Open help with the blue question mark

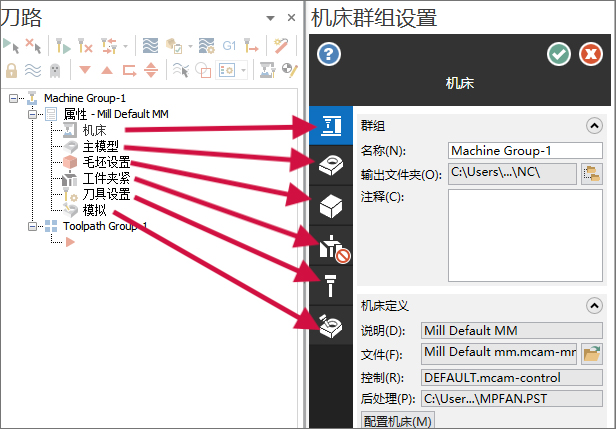pyautogui.click(x=329, y=54)
